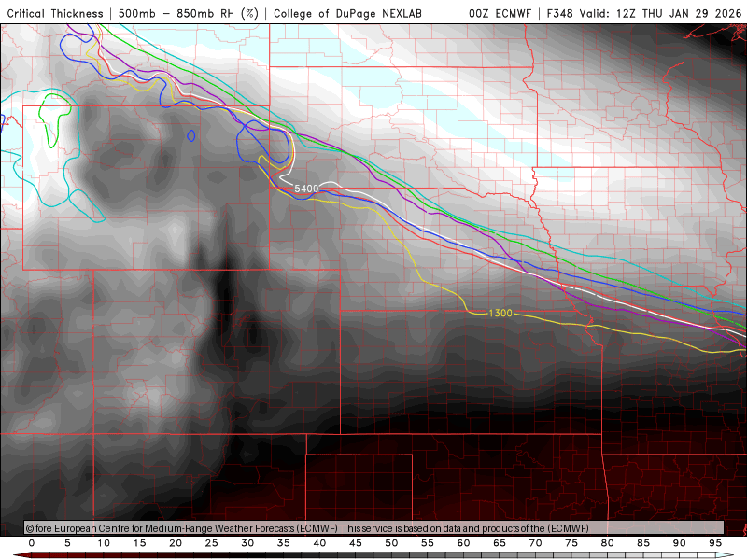This screenshot has height=560, width=747.
Task: Click the "70" colorbar scale value
Action: tap(535, 543)
